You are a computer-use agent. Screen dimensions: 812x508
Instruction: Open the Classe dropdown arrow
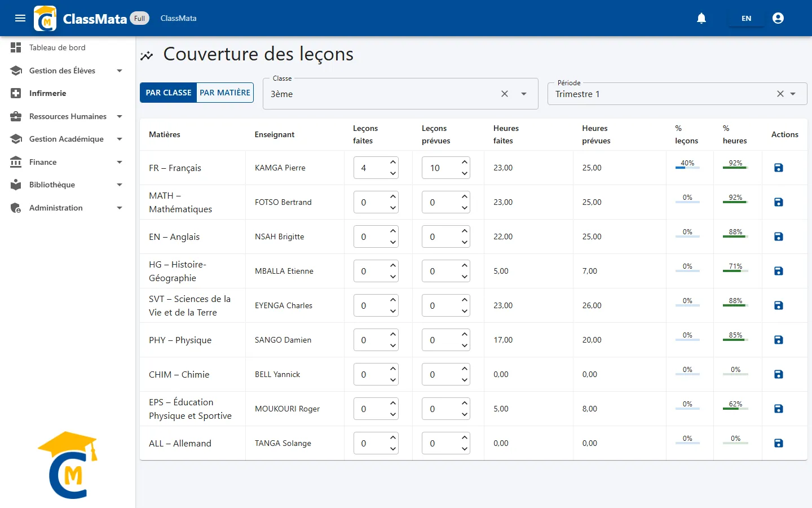tap(524, 94)
